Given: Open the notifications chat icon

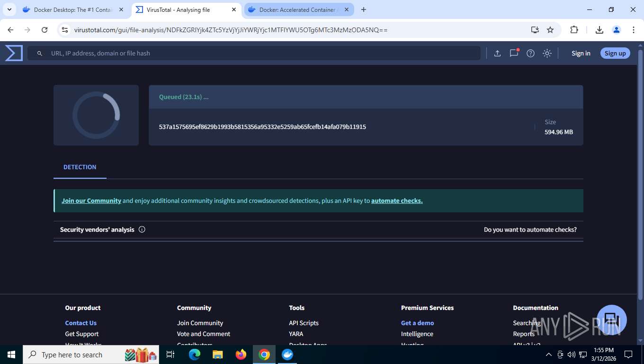Looking at the screenshot, I should click(514, 53).
